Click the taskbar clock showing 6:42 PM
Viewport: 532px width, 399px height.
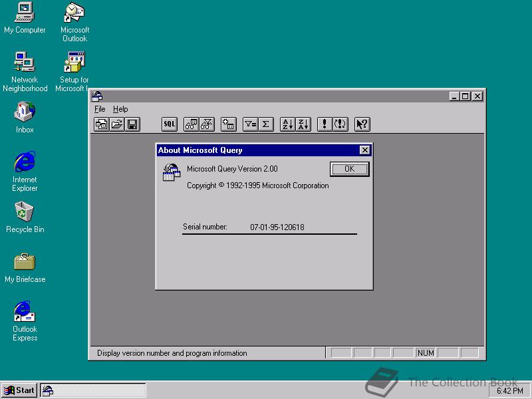[x=509, y=391]
